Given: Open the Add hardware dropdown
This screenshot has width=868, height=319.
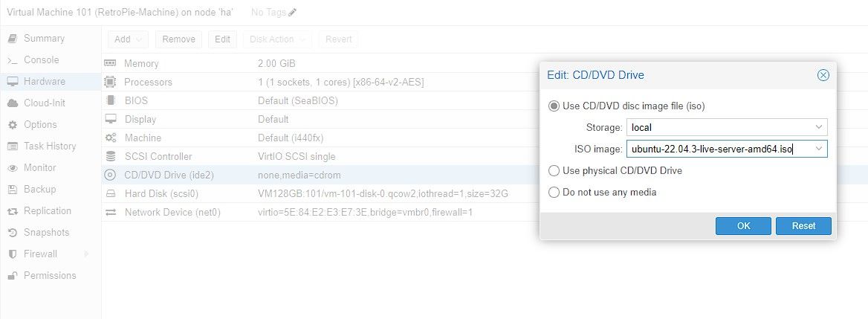Looking at the screenshot, I should [x=128, y=39].
